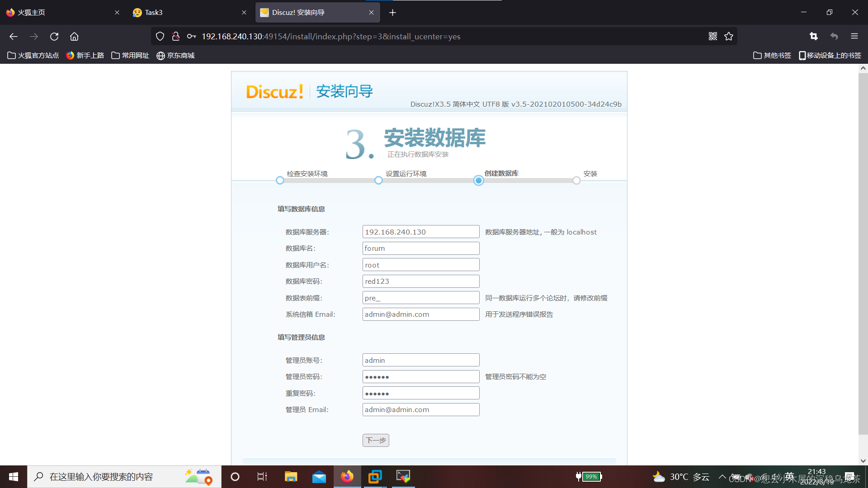Select the 设置运行环境 step circle
868x488 pixels.
pyautogui.click(x=378, y=180)
